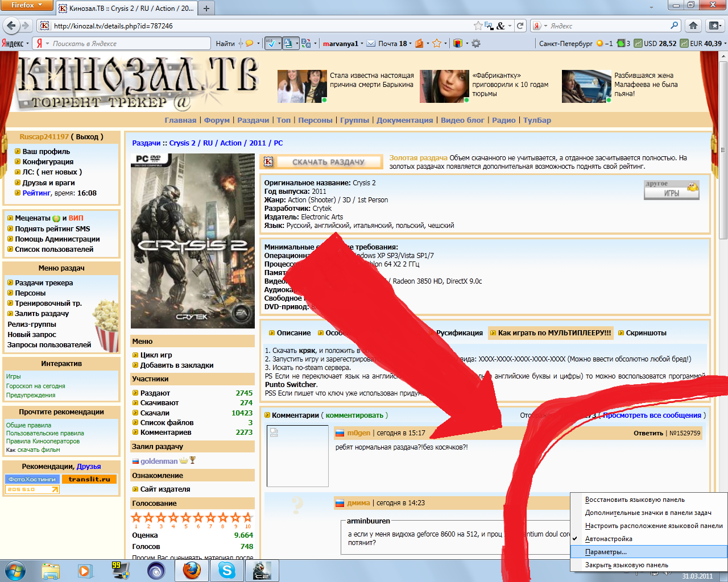
Task: Open Просмотреть все сообщения link
Action: pos(652,415)
